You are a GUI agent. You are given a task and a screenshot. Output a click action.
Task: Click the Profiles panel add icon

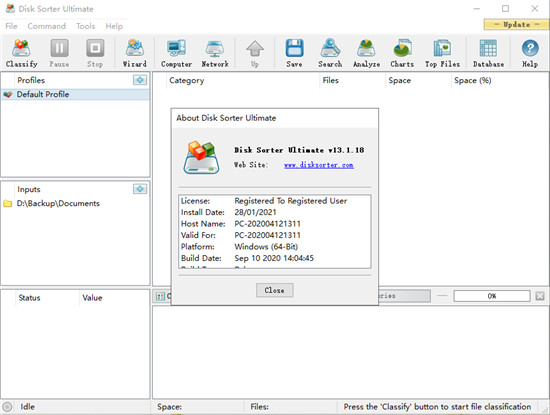point(140,80)
